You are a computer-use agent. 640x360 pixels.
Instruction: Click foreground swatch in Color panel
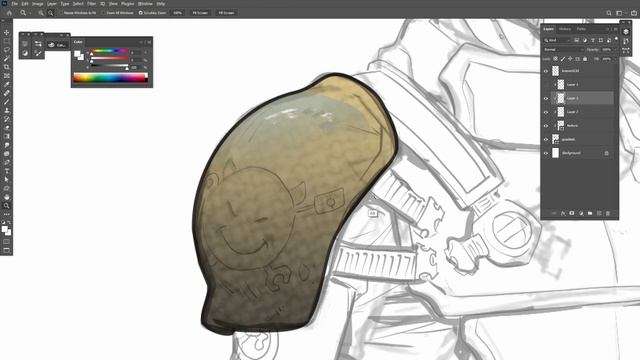point(77,54)
